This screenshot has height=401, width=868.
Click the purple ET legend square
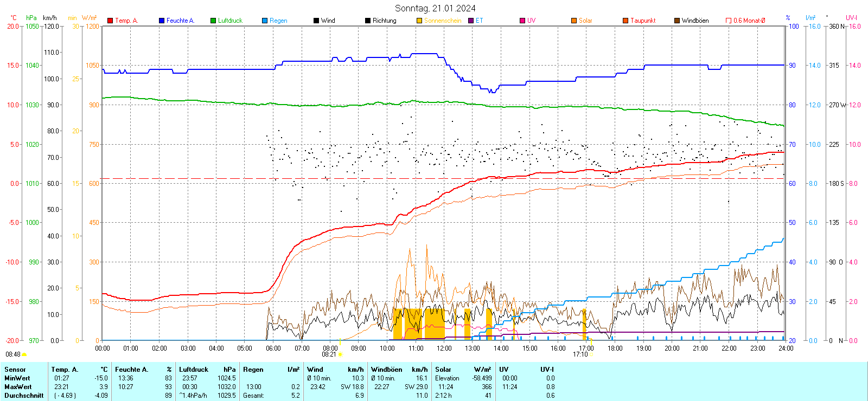coord(471,21)
